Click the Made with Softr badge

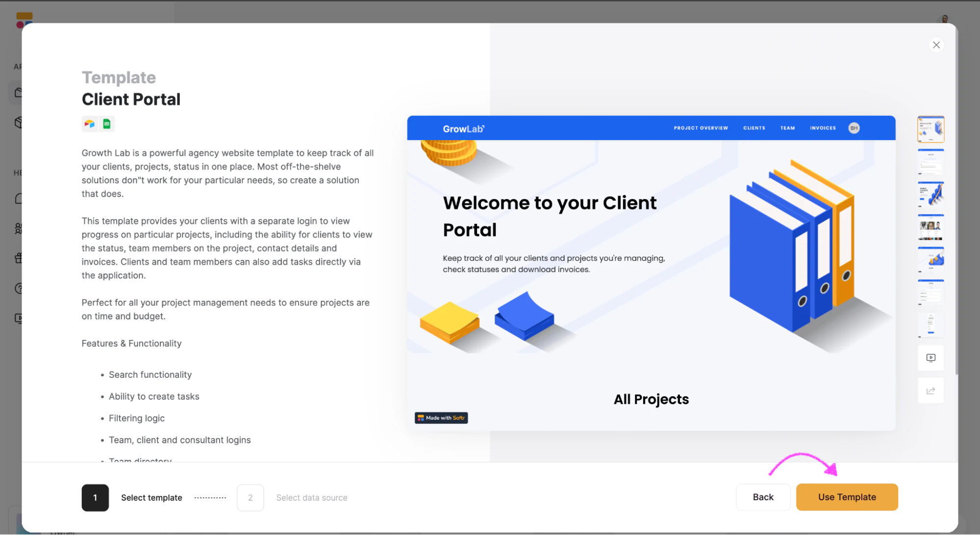click(441, 417)
